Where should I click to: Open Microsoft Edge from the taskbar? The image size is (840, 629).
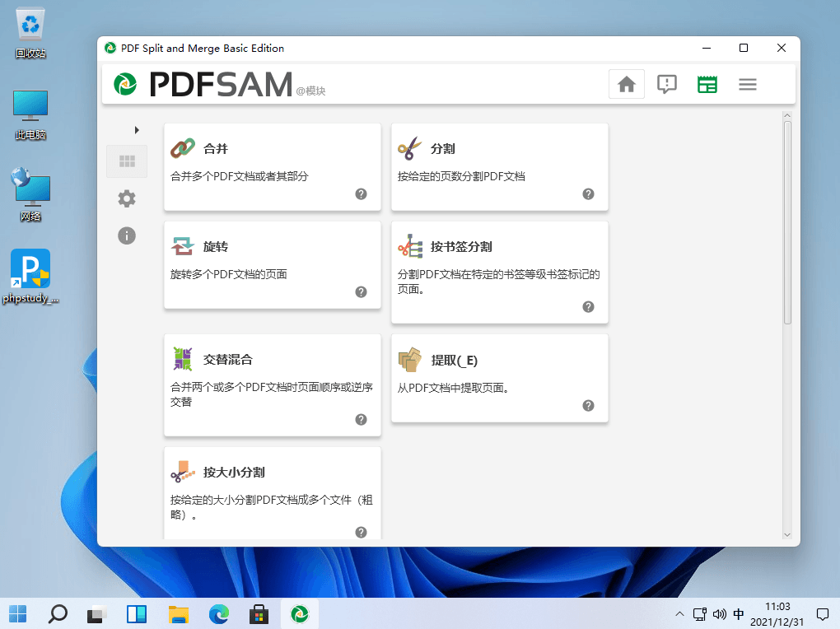[x=218, y=613]
